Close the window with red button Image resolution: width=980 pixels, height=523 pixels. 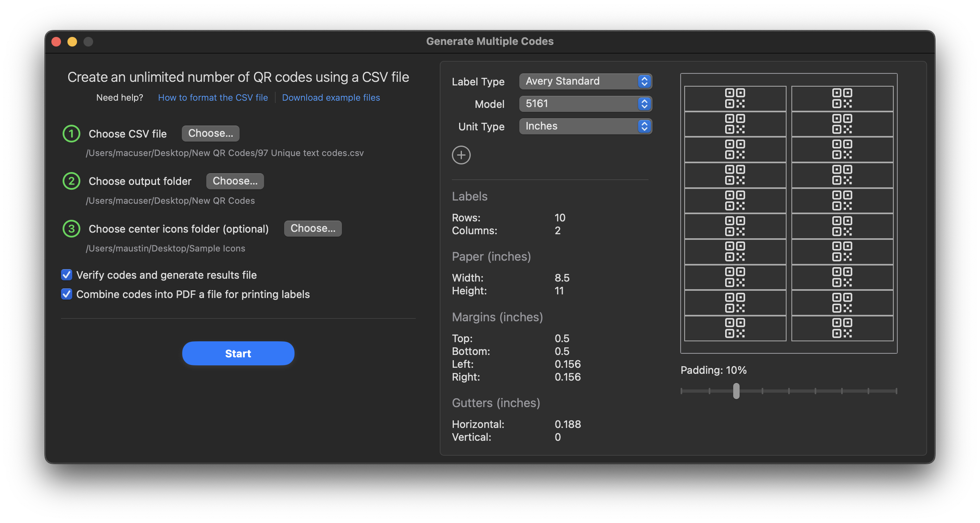(x=56, y=42)
